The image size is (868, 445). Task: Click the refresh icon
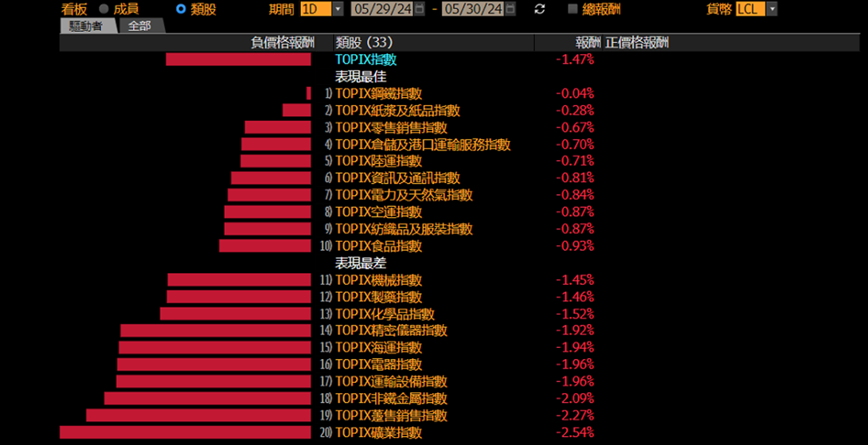coord(540,9)
